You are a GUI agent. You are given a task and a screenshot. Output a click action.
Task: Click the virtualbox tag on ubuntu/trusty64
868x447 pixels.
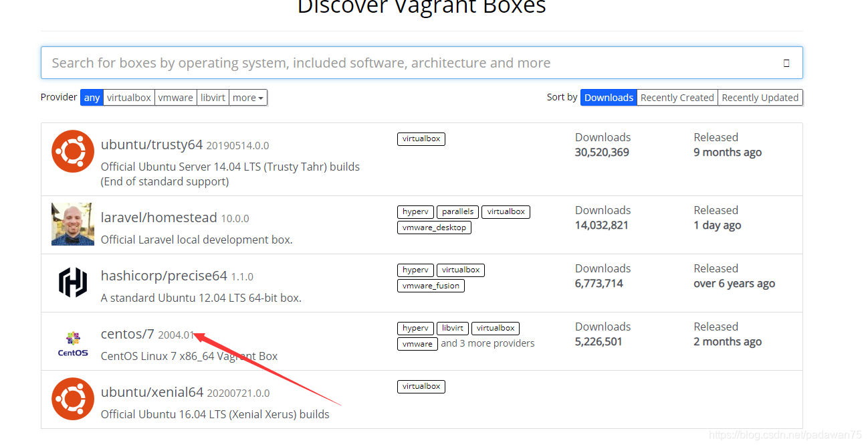coord(421,139)
